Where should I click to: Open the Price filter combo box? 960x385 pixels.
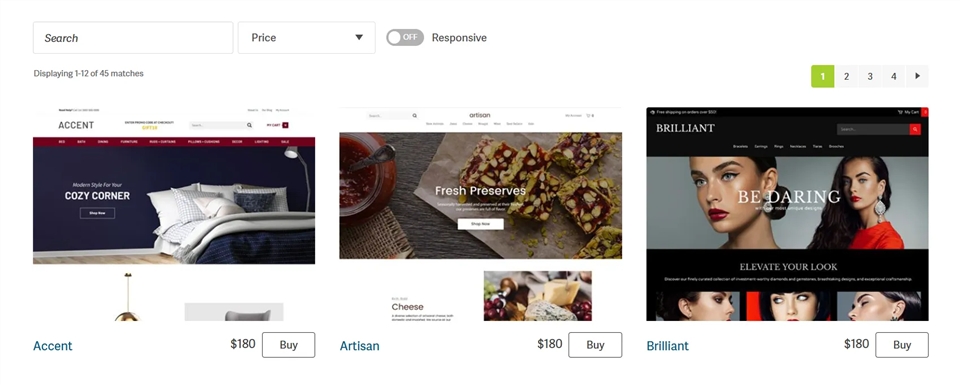(x=306, y=37)
